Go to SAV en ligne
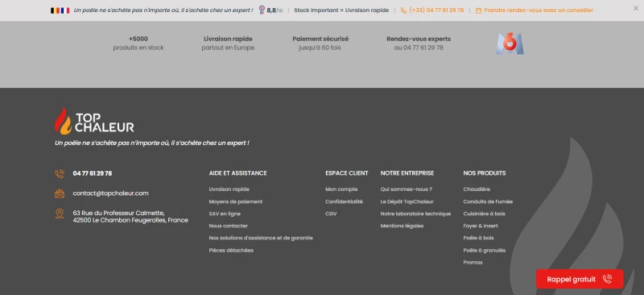The height and width of the screenshot is (295, 644). (x=225, y=214)
